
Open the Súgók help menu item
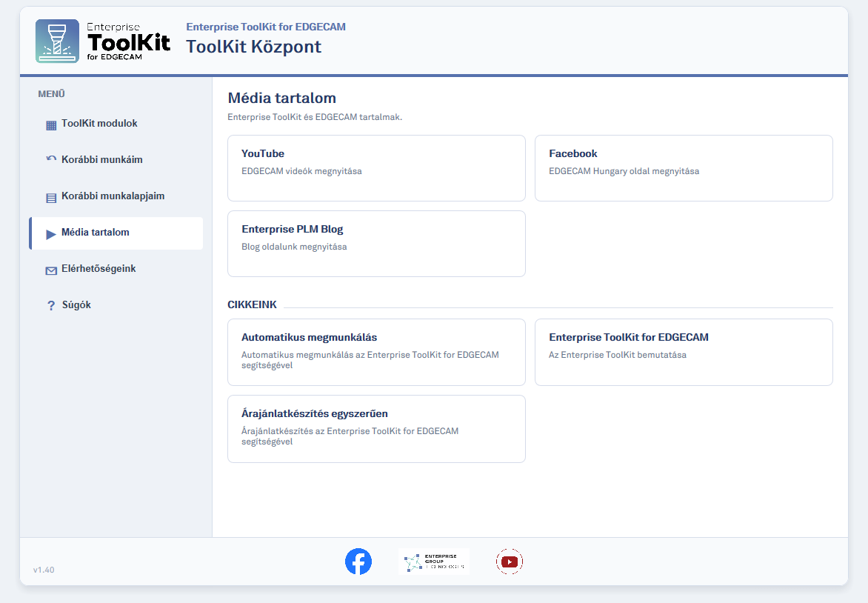point(116,305)
